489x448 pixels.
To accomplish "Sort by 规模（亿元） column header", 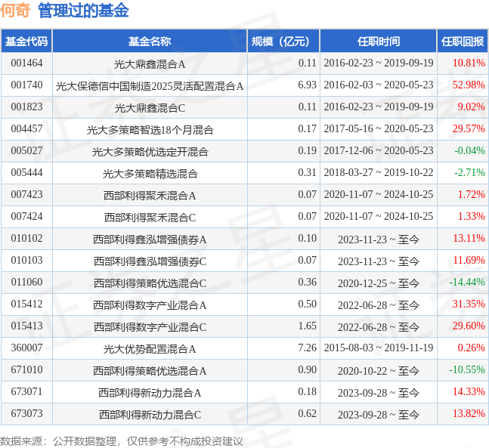I will [283, 42].
